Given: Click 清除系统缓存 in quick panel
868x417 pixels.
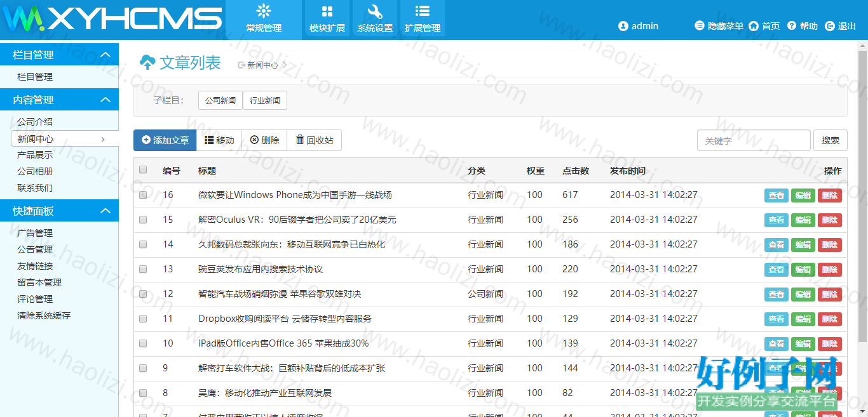Looking at the screenshot, I should [x=44, y=315].
